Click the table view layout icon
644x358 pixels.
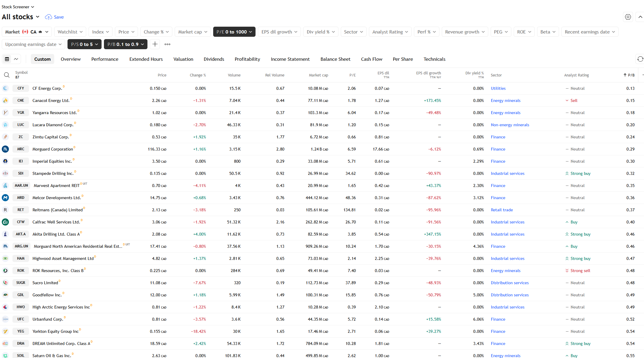7,59
